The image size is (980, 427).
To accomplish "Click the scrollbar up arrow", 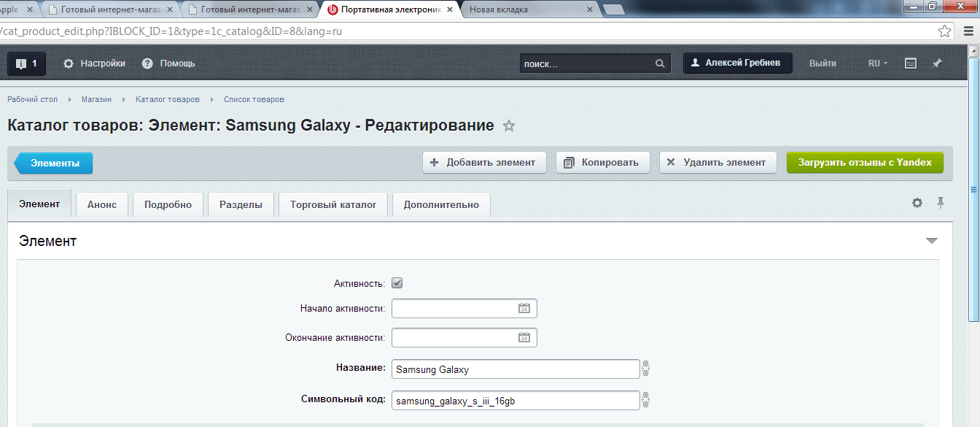I will [x=973, y=50].
